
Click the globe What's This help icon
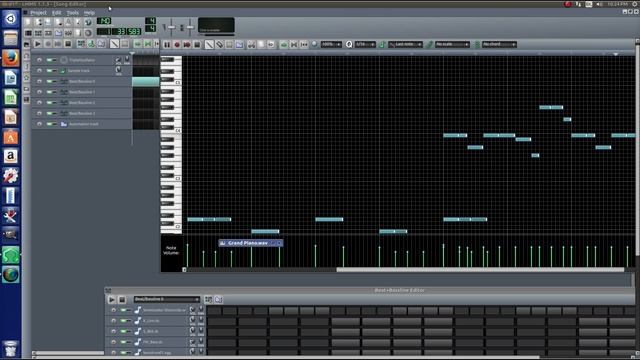click(88, 22)
